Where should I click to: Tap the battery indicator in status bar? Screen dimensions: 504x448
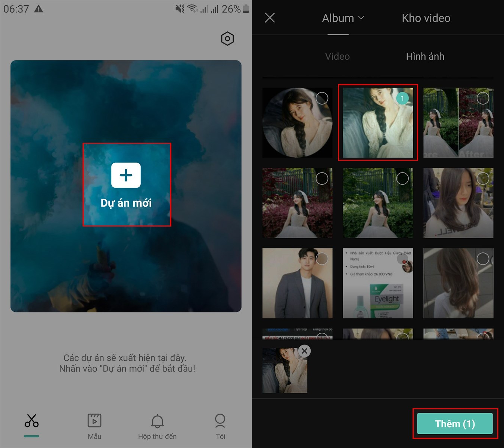click(246, 9)
